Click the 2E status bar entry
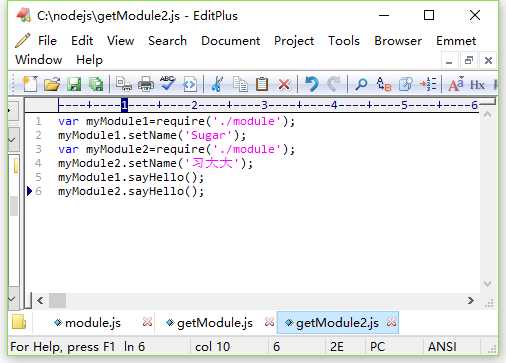 [x=337, y=347]
